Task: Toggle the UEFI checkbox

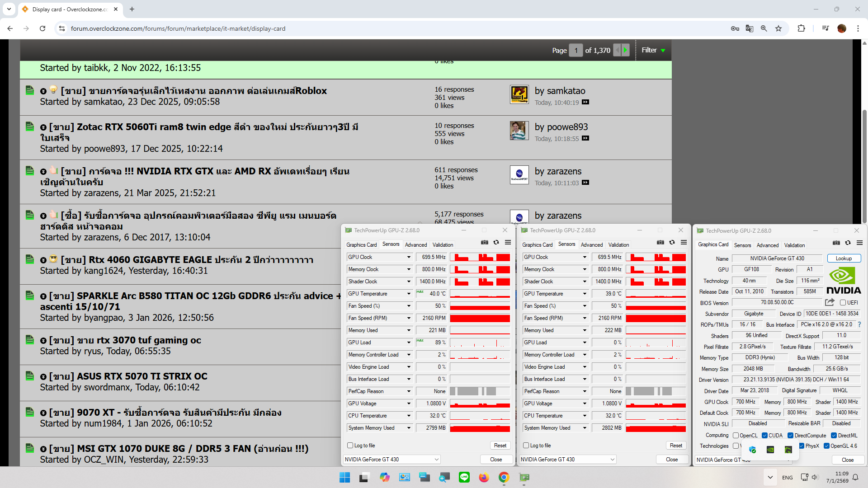Action: [x=843, y=303]
